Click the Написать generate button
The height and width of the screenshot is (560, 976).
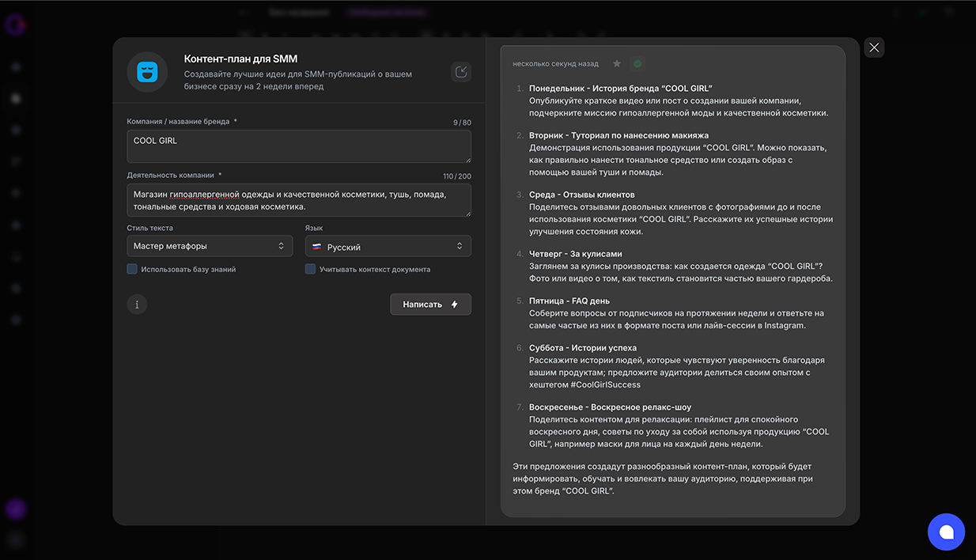coord(430,305)
